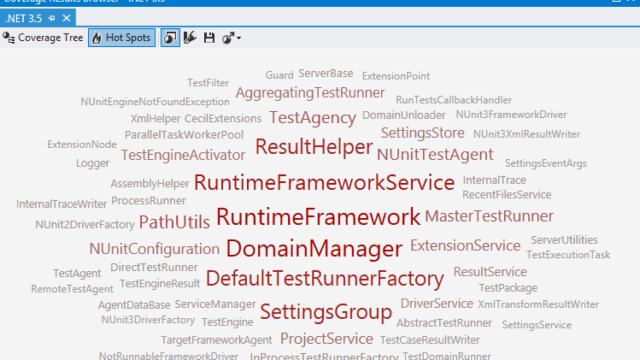The width and height of the screenshot is (640, 360).
Task: Click the NUnitConfiguration class
Action: [x=154, y=249]
